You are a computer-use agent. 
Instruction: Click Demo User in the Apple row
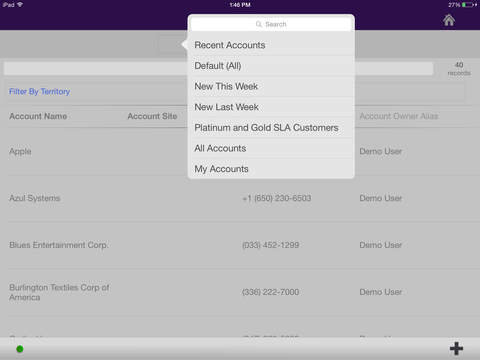click(x=380, y=151)
